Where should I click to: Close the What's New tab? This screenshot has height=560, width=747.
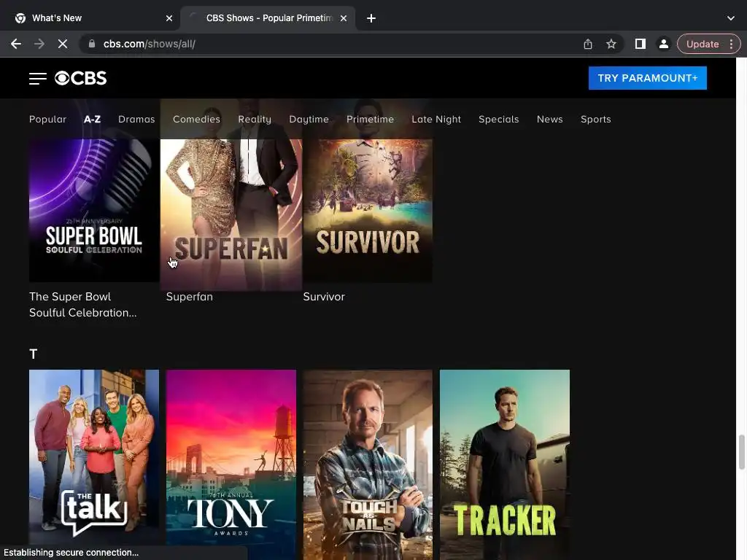coord(169,18)
